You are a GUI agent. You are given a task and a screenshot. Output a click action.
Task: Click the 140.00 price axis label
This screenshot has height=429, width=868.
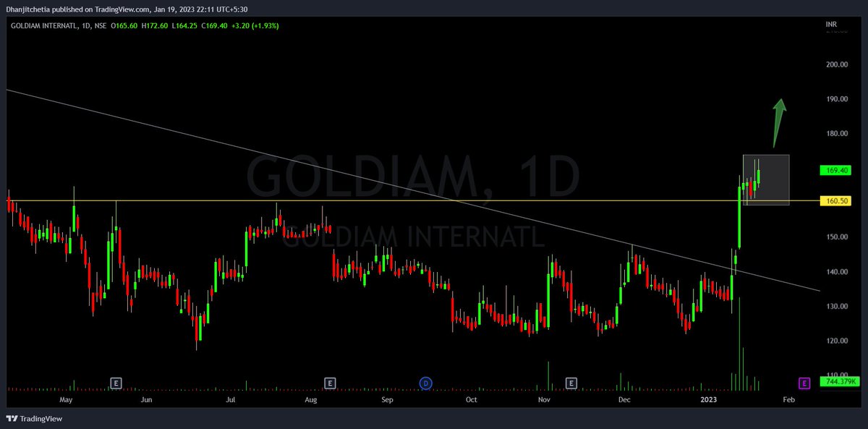point(836,272)
